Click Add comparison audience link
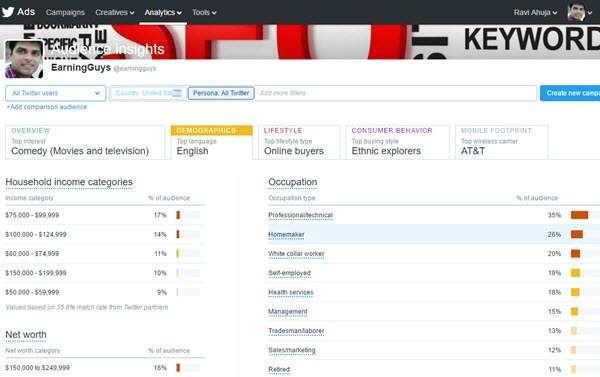Screen dimensions: 600x377 (x=47, y=107)
